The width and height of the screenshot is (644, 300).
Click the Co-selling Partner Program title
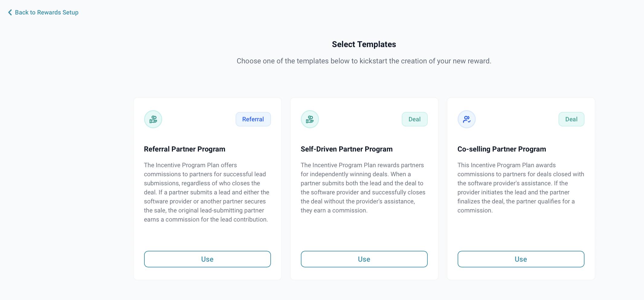502,149
